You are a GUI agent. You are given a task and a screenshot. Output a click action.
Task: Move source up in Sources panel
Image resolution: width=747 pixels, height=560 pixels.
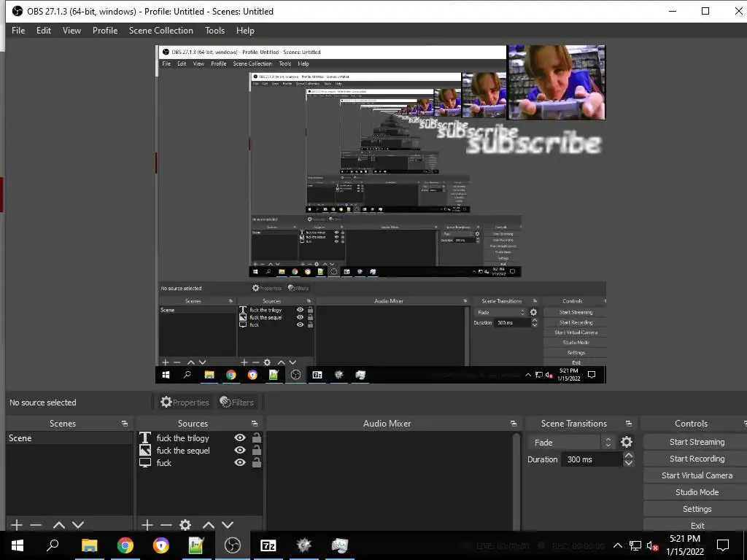[x=209, y=525]
